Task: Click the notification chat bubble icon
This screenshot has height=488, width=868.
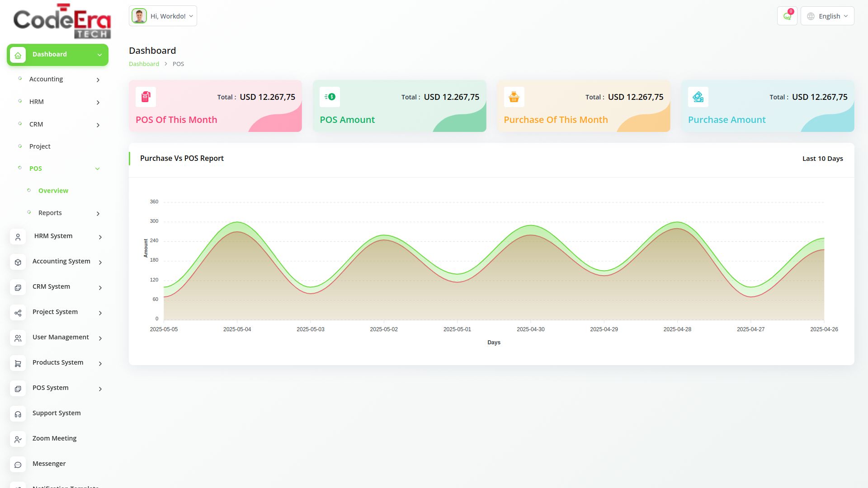Action: [x=787, y=16]
